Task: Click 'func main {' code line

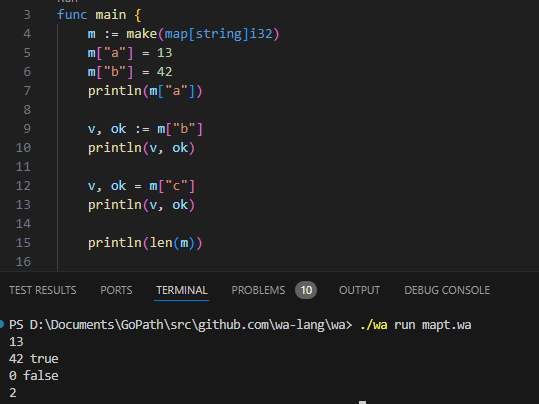Action: click(99, 15)
